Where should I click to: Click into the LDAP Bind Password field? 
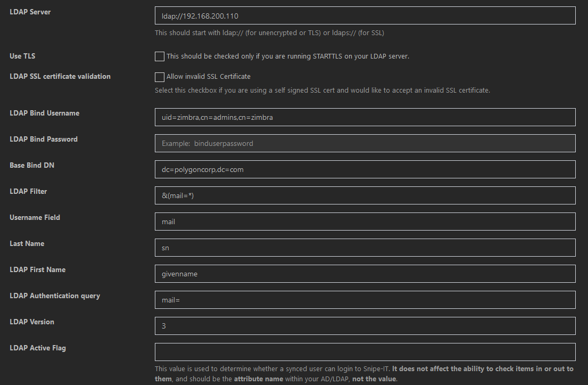(x=365, y=143)
